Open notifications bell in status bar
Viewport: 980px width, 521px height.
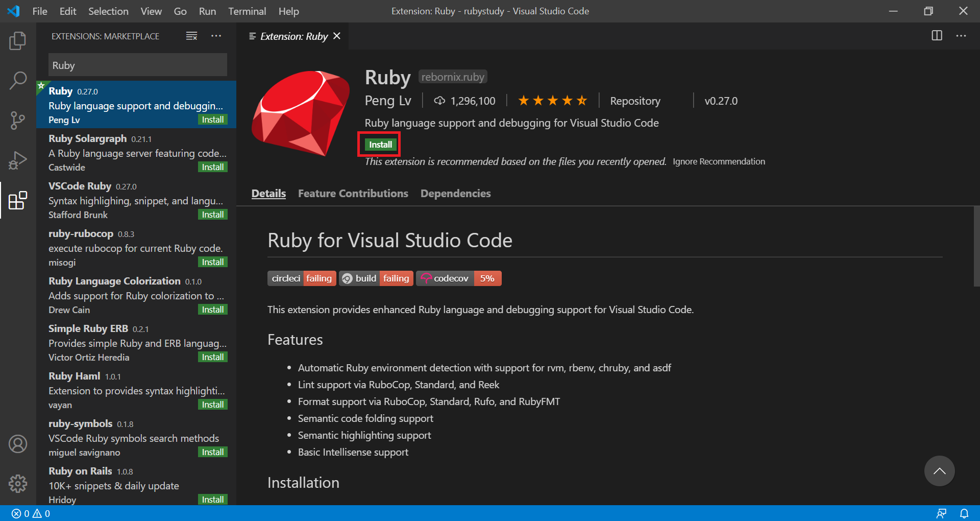point(964,513)
